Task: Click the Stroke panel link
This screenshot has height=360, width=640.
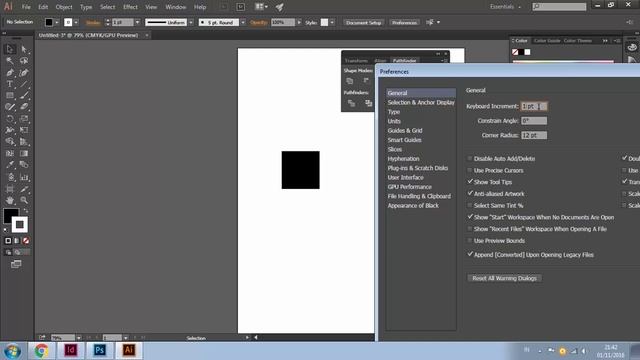Action: [93, 22]
